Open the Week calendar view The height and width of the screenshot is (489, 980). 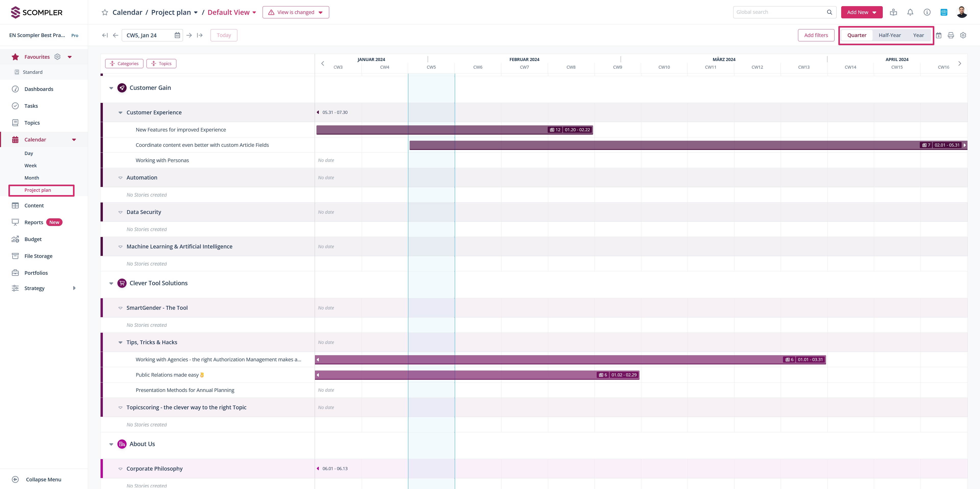point(30,165)
